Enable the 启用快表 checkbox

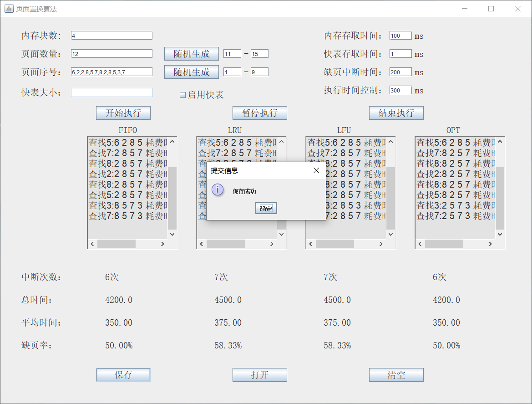click(x=182, y=95)
